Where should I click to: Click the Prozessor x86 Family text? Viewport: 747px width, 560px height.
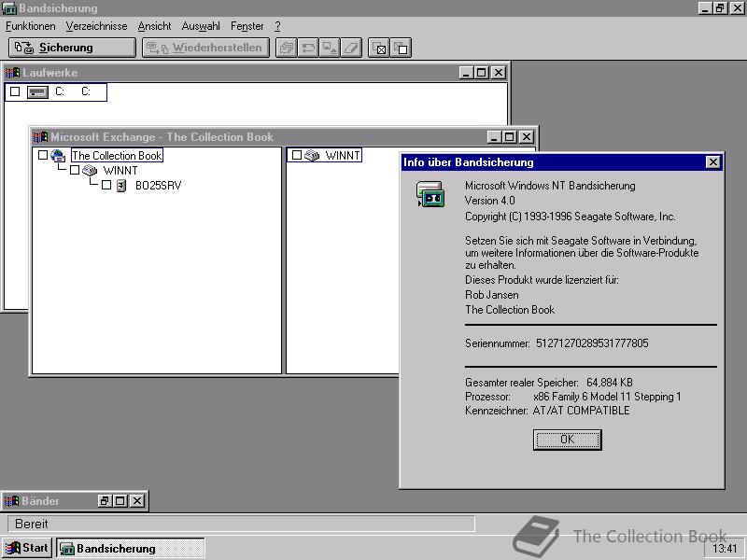coord(608,397)
